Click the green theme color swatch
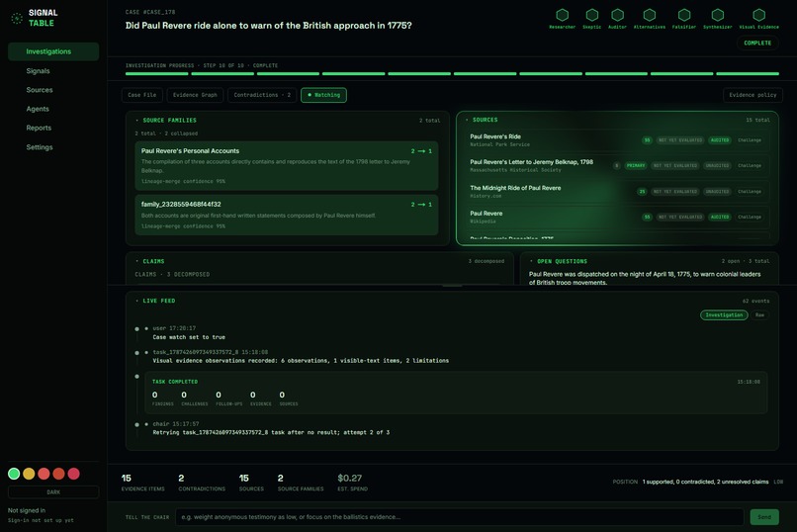797x532 pixels. [x=14, y=474]
